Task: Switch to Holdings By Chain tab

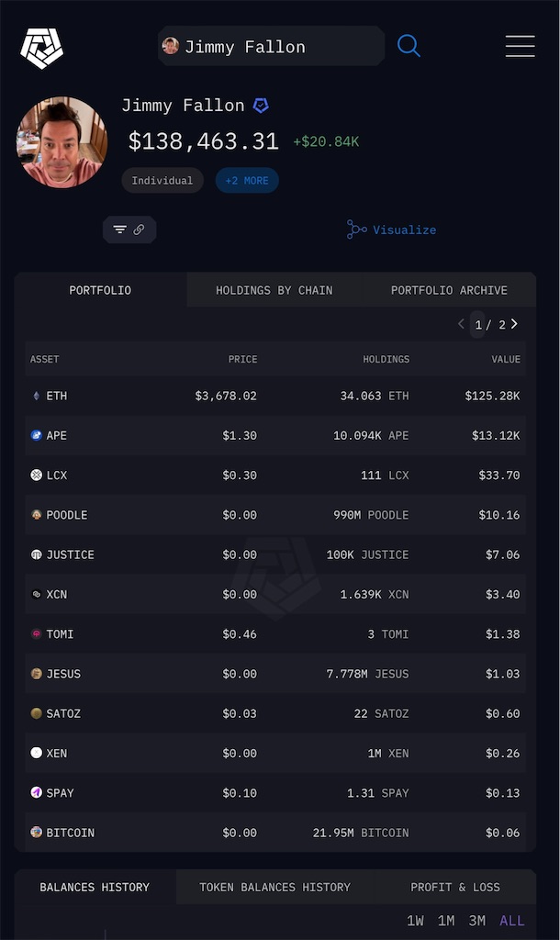Action: pyautogui.click(x=274, y=290)
